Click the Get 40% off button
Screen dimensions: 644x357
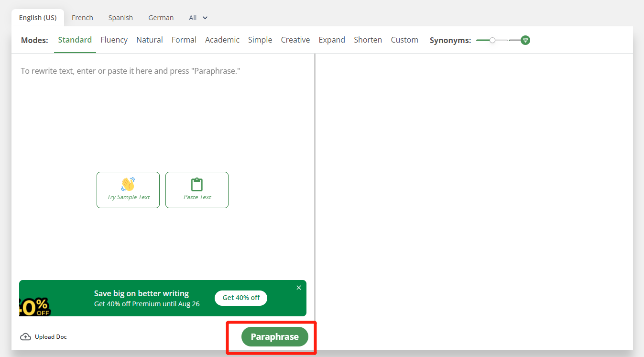tap(241, 298)
